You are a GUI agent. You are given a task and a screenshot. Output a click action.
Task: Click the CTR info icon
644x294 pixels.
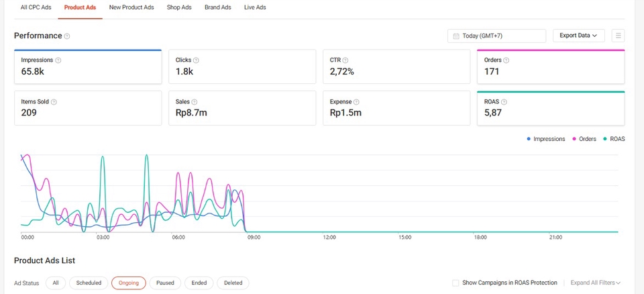pos(345,60)
